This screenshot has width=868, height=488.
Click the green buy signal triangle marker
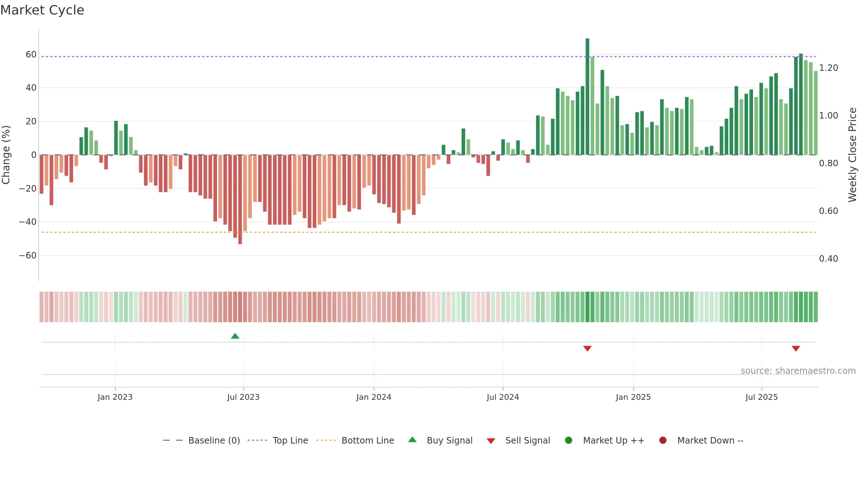coord(235,336)
